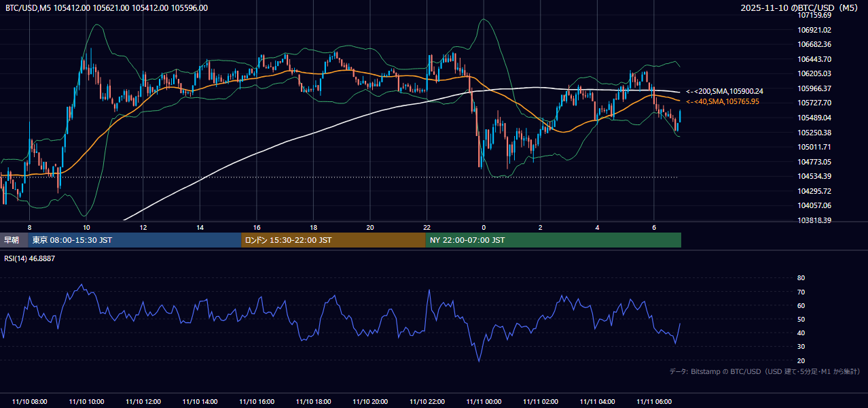
Task: Click the 11/11 04:00 date label
Action: pos(597,402)
